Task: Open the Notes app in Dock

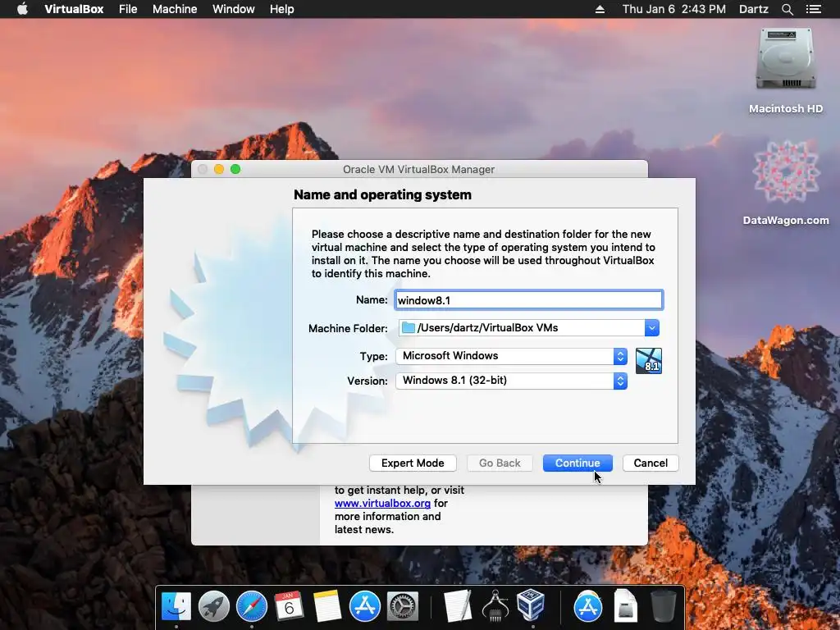Action: click(326, 606)
